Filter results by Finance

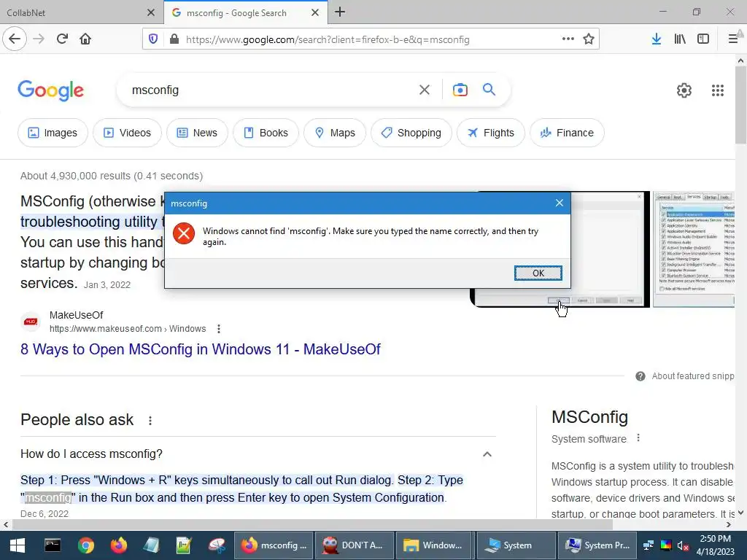click(x=567, y=133)
